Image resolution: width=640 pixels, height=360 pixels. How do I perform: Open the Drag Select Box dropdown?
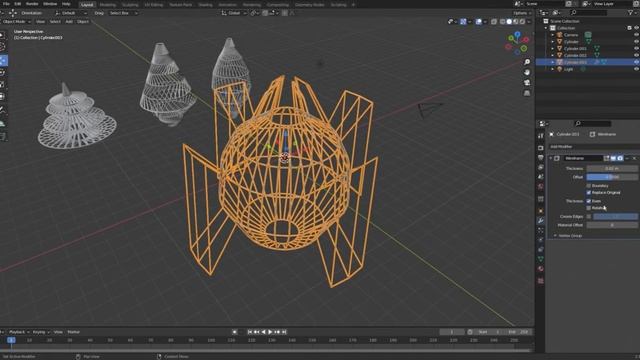click(123, 13)
